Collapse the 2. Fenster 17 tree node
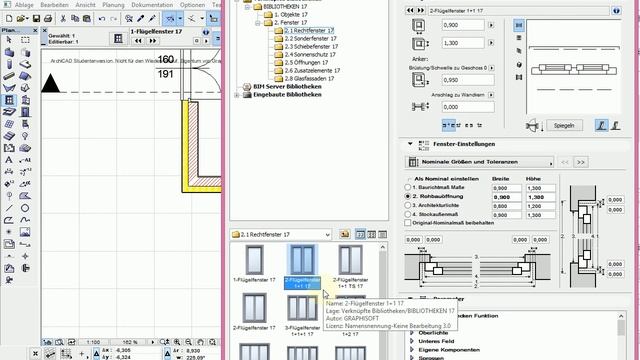The image size is (640, 360). [258, 23]
